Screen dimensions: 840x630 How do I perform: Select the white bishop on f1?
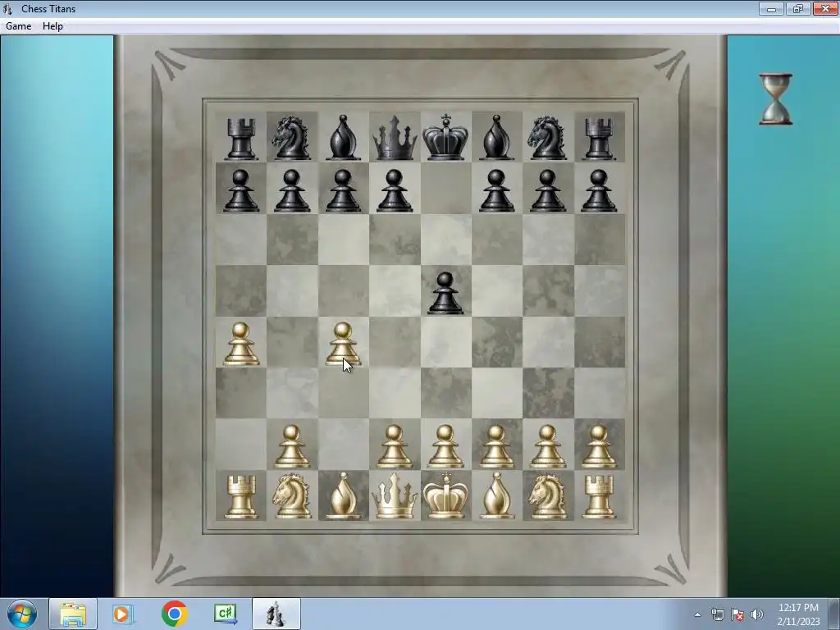(x=496, y=496)
